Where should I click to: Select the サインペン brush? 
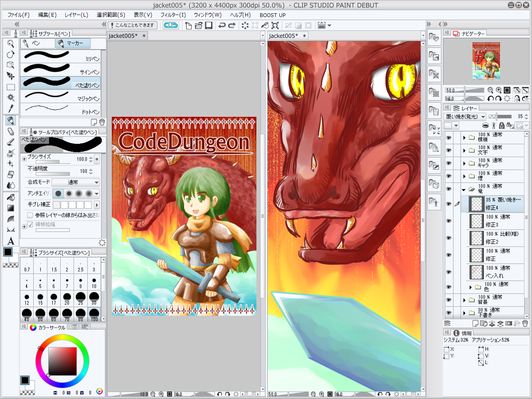61,69
